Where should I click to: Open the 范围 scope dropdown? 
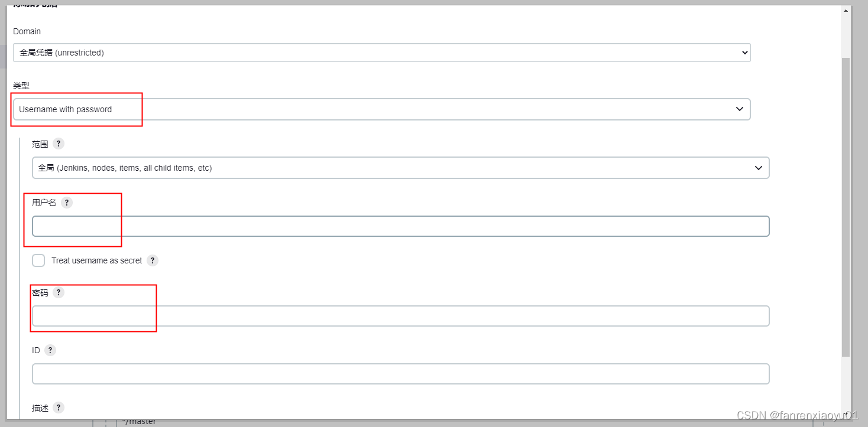400,168
